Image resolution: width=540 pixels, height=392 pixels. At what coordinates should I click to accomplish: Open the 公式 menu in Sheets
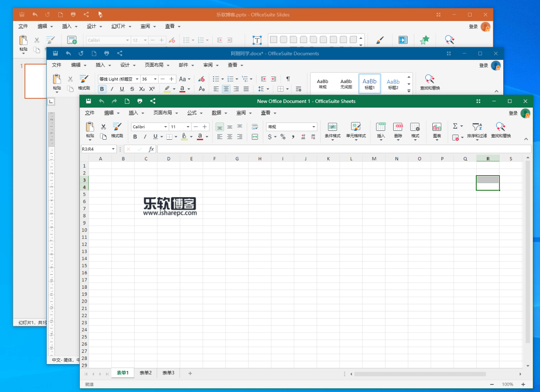(x=195, y=113)
